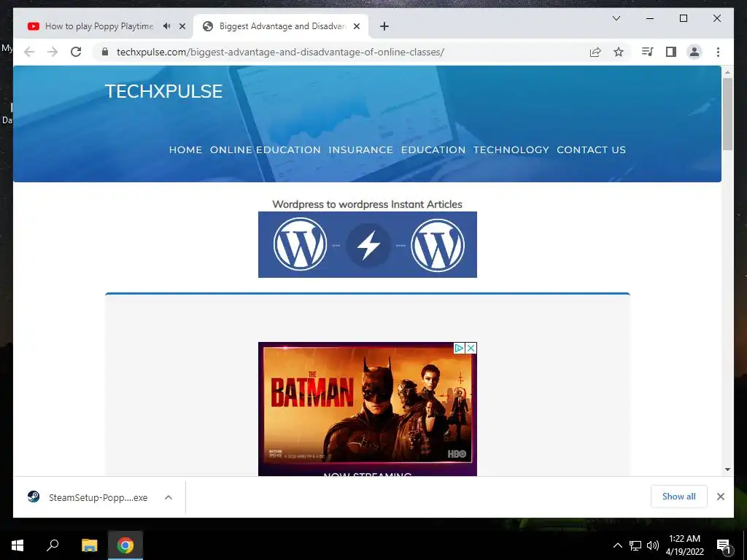747x560 pixels.
Task: Share this page icon in address bar
Action: (x=595, y=52)
